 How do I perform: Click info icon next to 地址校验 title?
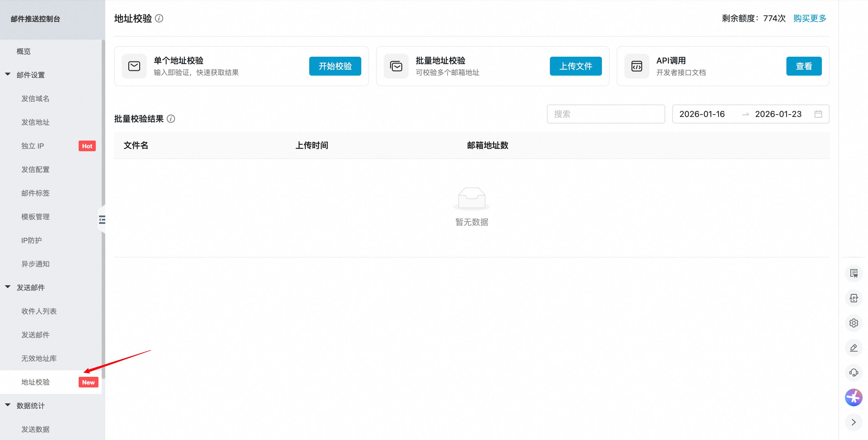pyautogui.click(x=159, y=19)
